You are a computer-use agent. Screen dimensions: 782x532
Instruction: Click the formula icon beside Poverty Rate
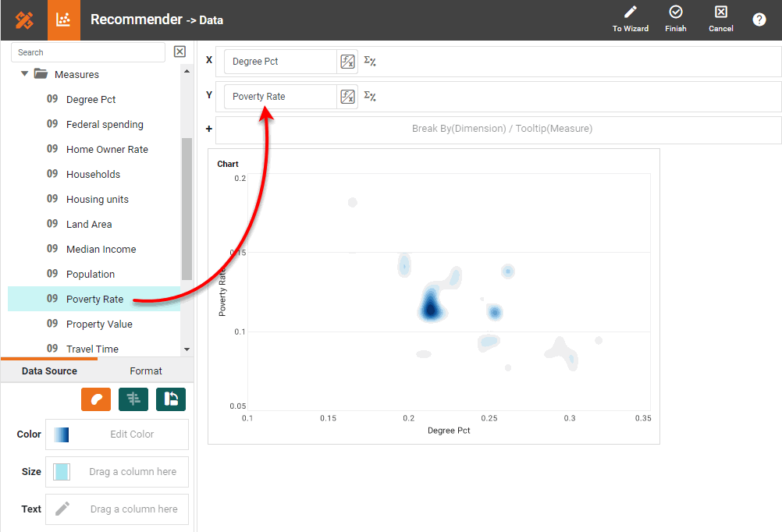tap(347, 97)
